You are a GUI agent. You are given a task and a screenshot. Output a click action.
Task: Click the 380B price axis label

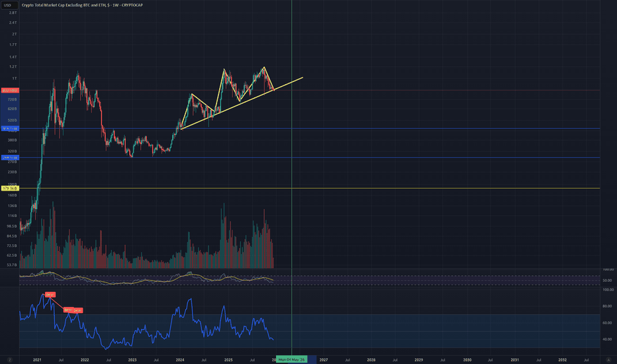[x=13, y=140]
